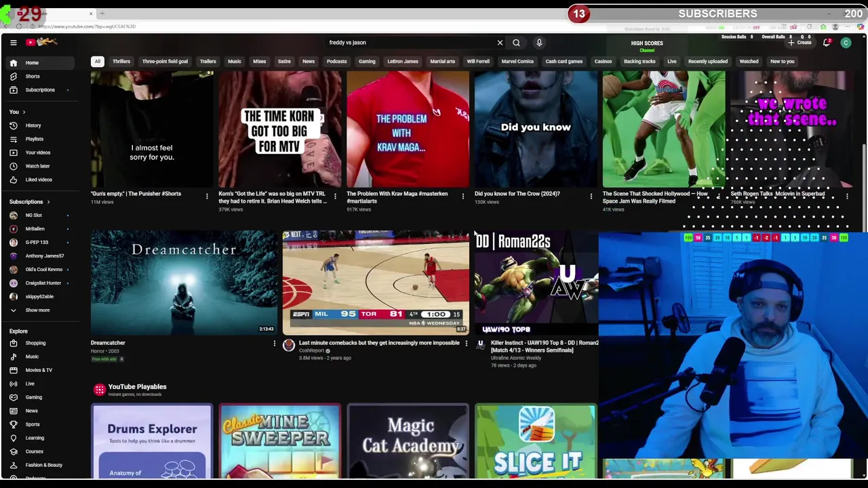Open Learning in Explore
This screenshot has height=488, width=868.
pyautogui.click(x=41, y=438)
